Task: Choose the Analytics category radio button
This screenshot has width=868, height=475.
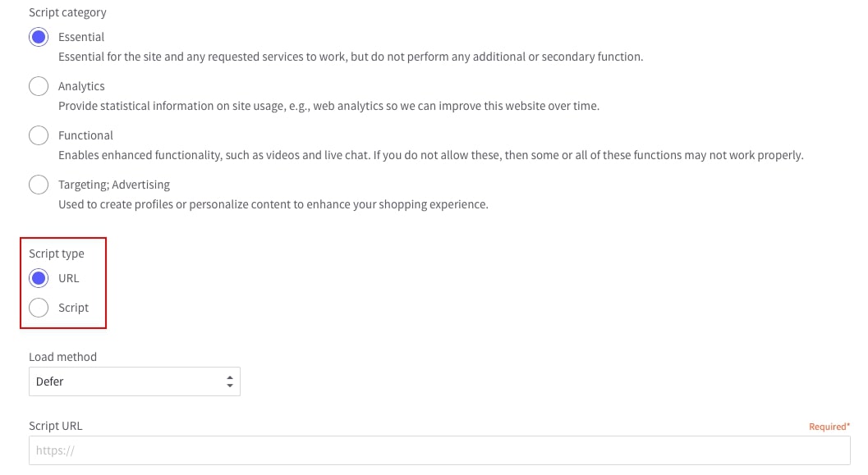Action: [x=39, y=86]
